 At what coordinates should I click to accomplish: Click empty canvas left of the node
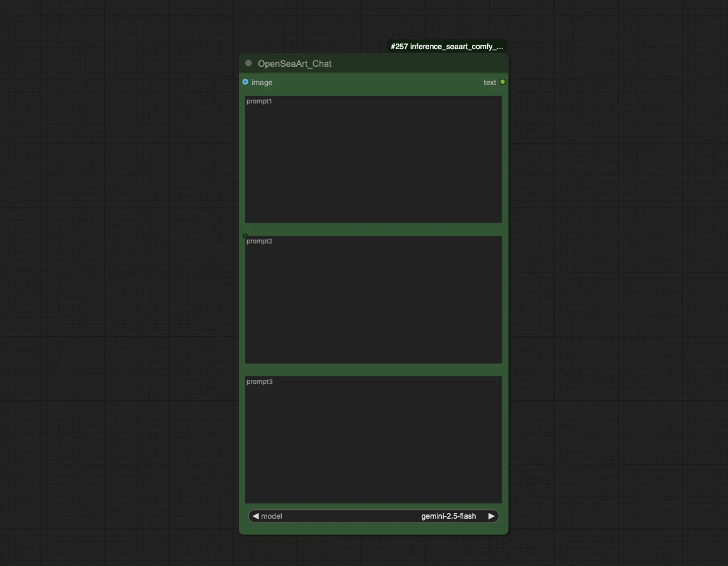tap(126, 284)
